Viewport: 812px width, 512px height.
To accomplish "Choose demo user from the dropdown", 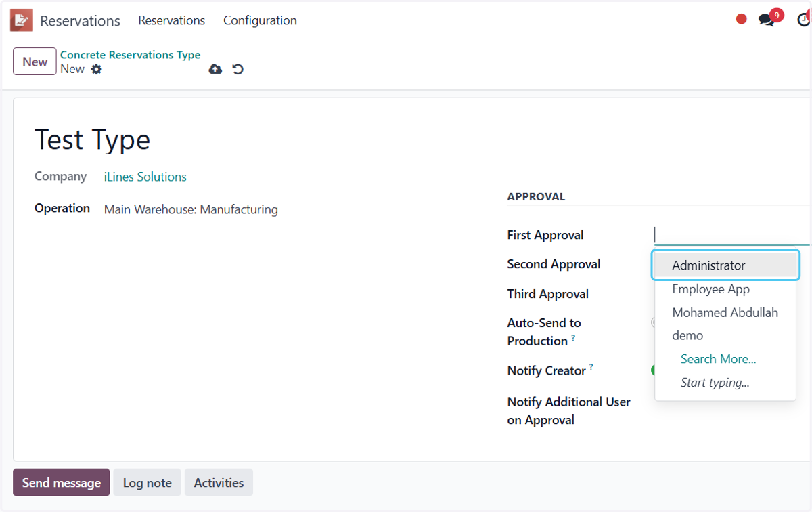I will (725, 335).
